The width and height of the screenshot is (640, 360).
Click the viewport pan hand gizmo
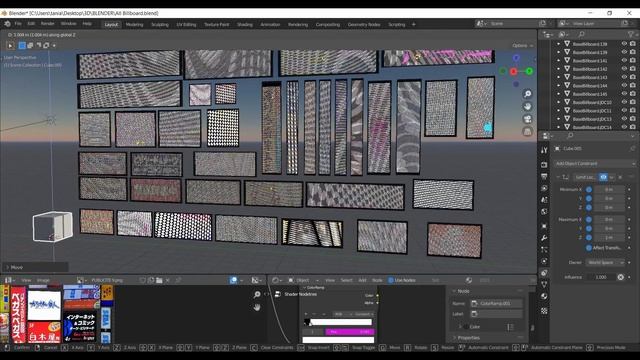click(527, 107)
